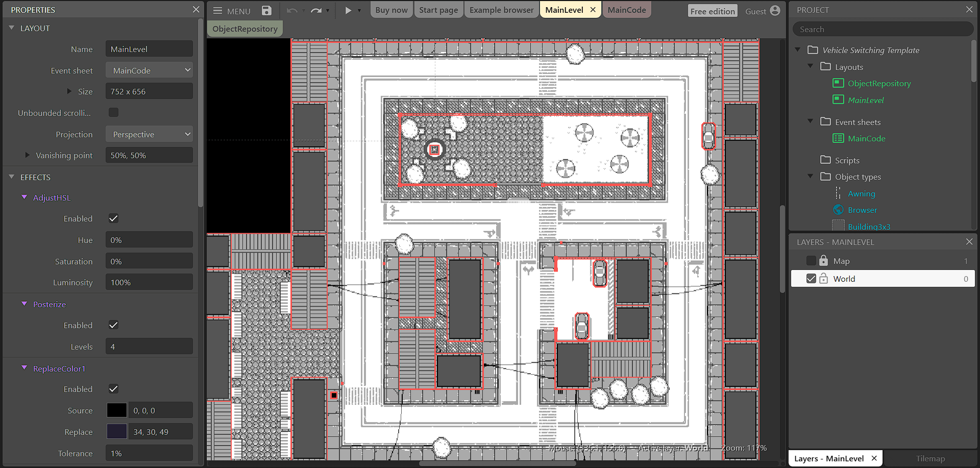Hide the World layer visibility checkbox
The image size is (980, 468).
point(812,278)
